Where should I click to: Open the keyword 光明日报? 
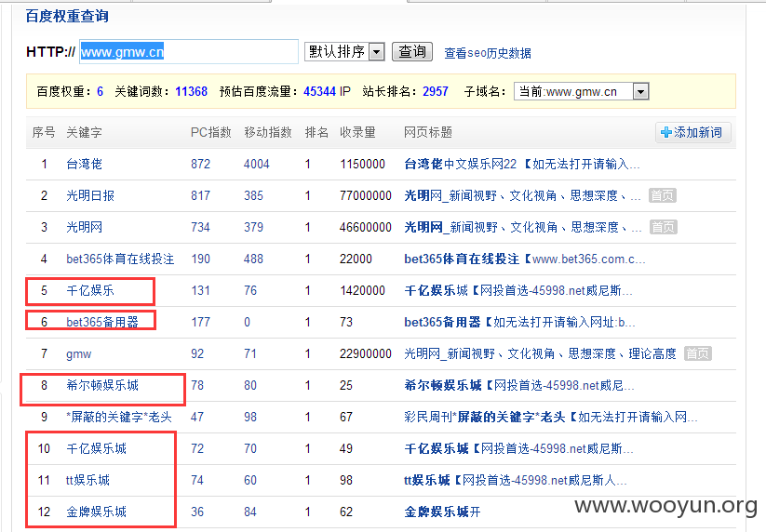tap(90, 195)
